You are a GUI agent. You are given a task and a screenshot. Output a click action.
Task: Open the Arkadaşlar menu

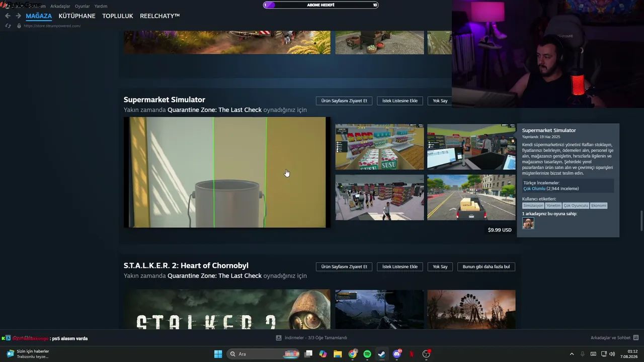(x=60, y=6)
